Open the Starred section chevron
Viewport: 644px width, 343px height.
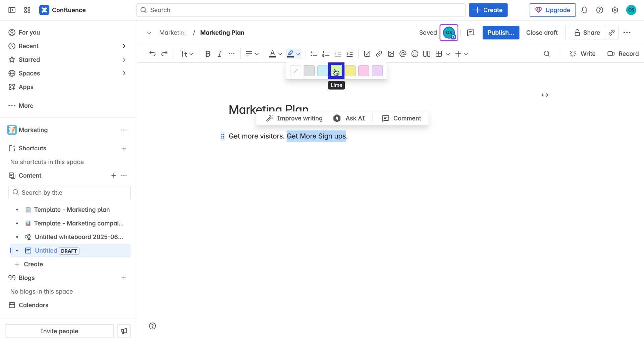point(124,59)
